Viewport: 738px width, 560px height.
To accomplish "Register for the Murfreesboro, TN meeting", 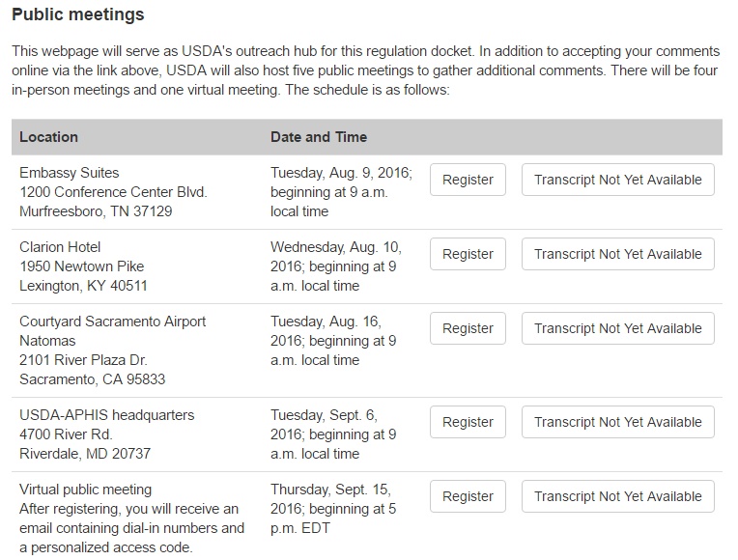I will [468, 180].
